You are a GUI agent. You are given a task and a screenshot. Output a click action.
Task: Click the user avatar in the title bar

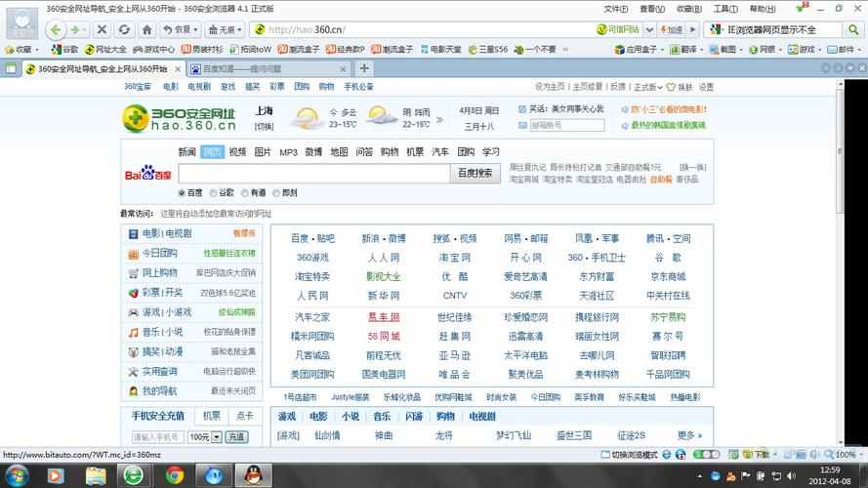click(x=22, y=22)
